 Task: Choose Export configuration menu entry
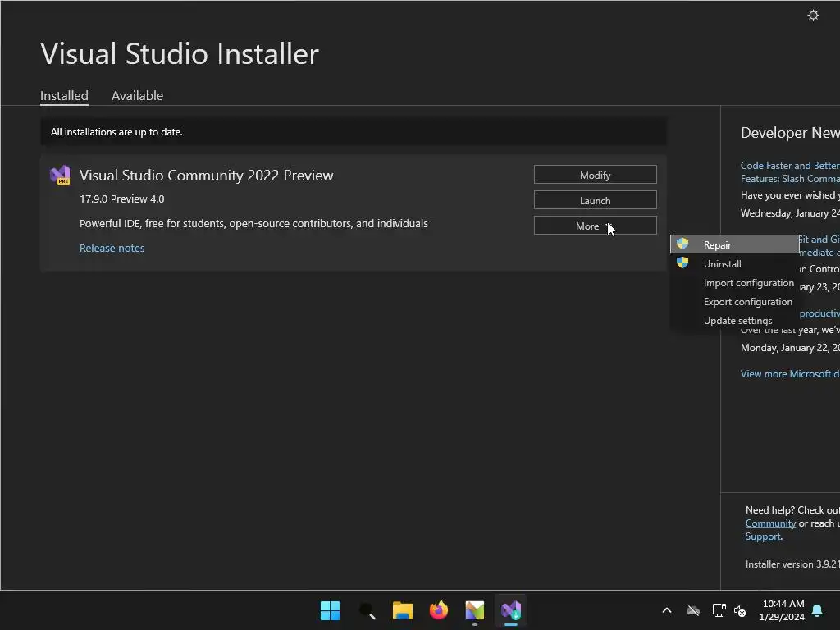point(734,302)
